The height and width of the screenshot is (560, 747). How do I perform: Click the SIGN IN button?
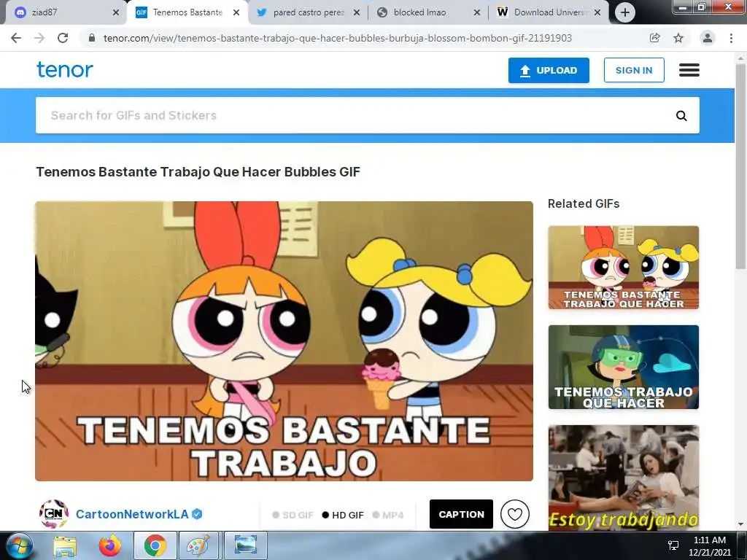click(634, 71)
